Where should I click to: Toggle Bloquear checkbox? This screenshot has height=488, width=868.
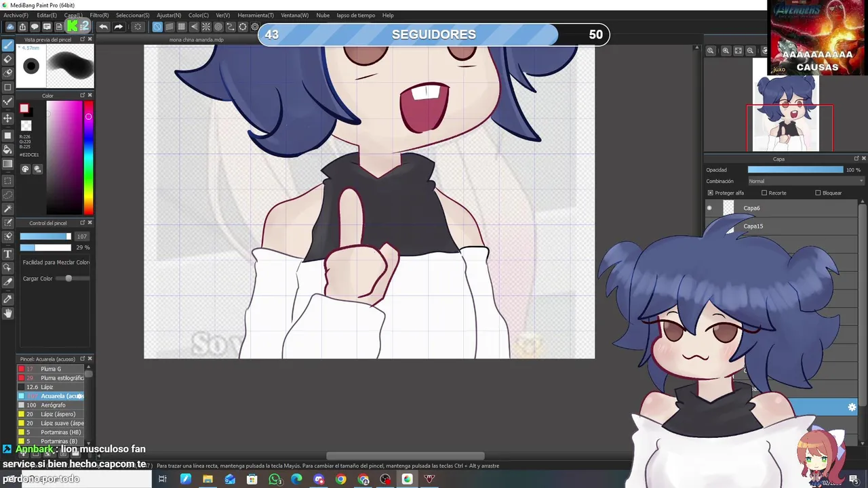(x=818, y=193)
